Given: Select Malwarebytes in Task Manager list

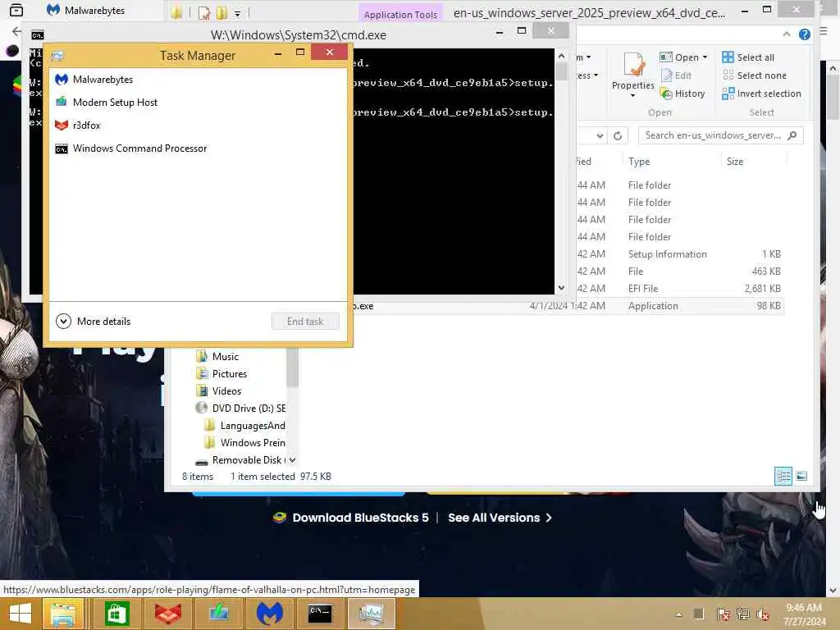Looking at the screenshot, I should pyautogui.click(x=199, y=80).
